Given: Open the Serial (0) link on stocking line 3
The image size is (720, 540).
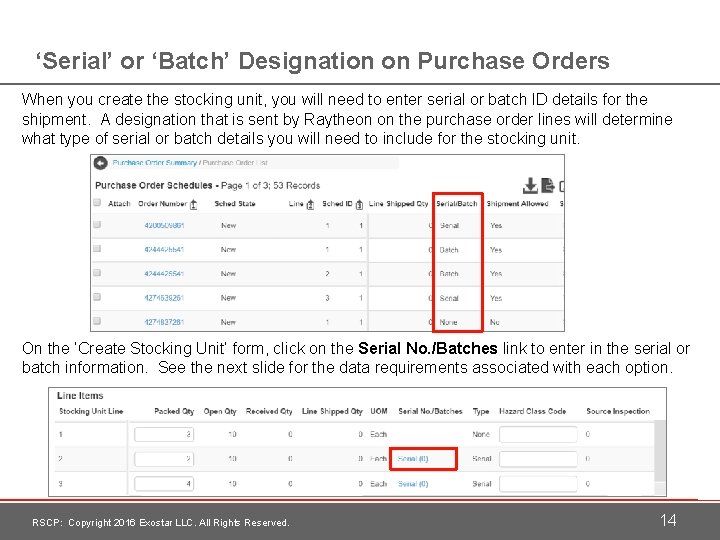Looking at the screenshot, I should coord(413,484).
